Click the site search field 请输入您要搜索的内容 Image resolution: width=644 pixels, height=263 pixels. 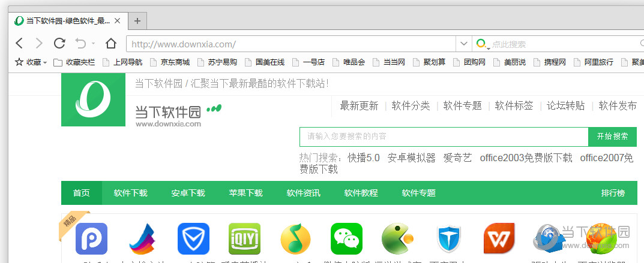(x=444, y=137)
